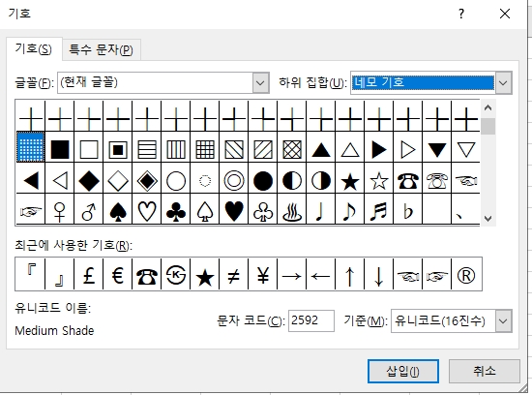Select the black spade suit symbol
This screenshot has width=532, height=395.
coord(118,212)
